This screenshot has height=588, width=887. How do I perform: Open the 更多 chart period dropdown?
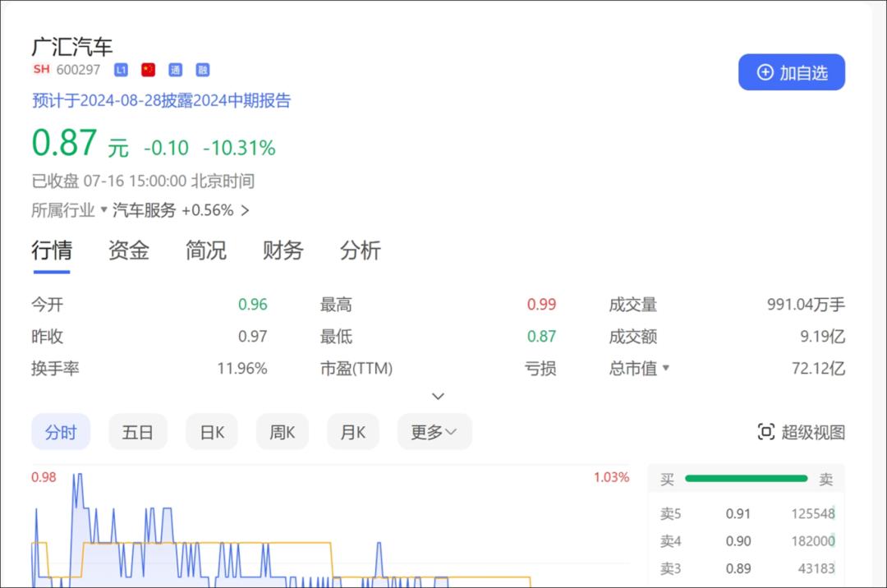click(x=434, y=432)
